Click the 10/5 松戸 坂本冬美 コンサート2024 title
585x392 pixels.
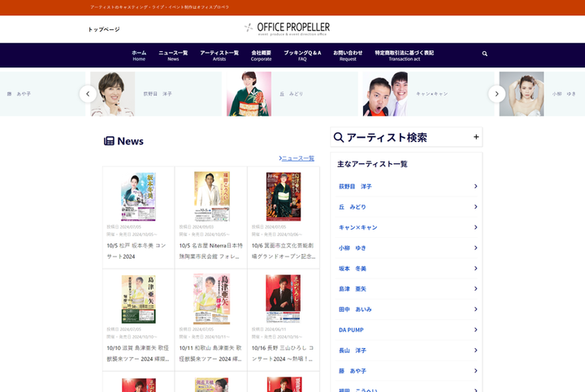point(136,251)
